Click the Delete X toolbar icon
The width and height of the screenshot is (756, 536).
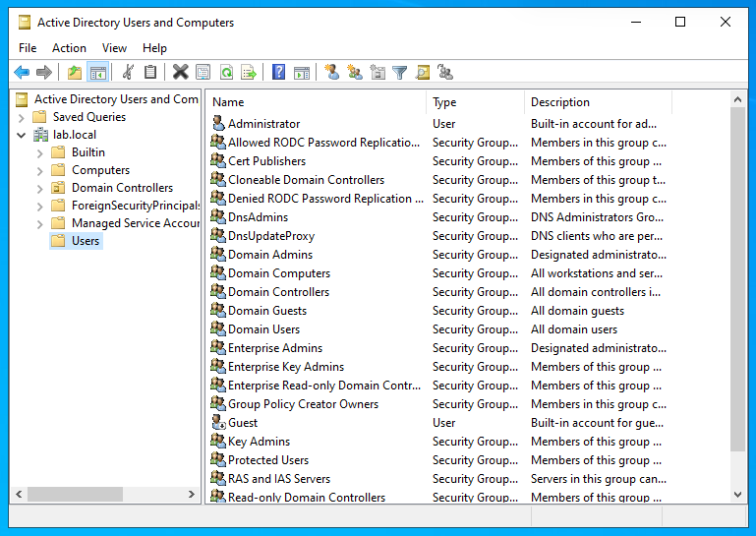pos(180,73)
